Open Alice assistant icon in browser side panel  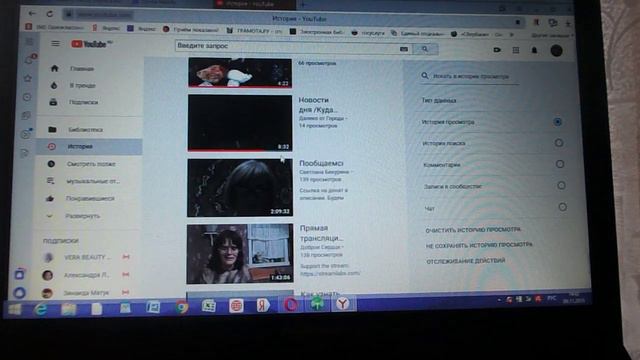(19, 292)
